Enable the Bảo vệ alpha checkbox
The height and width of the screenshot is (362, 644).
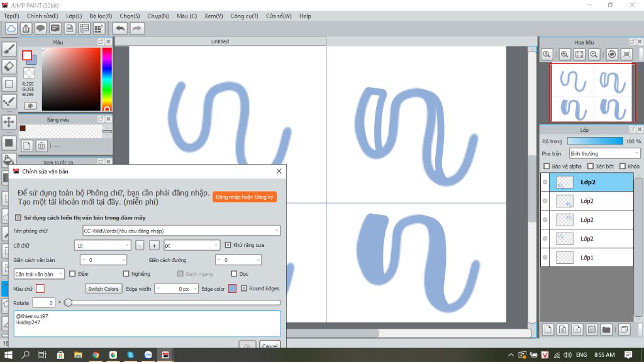pyautogui.click(x=547, y=166)
